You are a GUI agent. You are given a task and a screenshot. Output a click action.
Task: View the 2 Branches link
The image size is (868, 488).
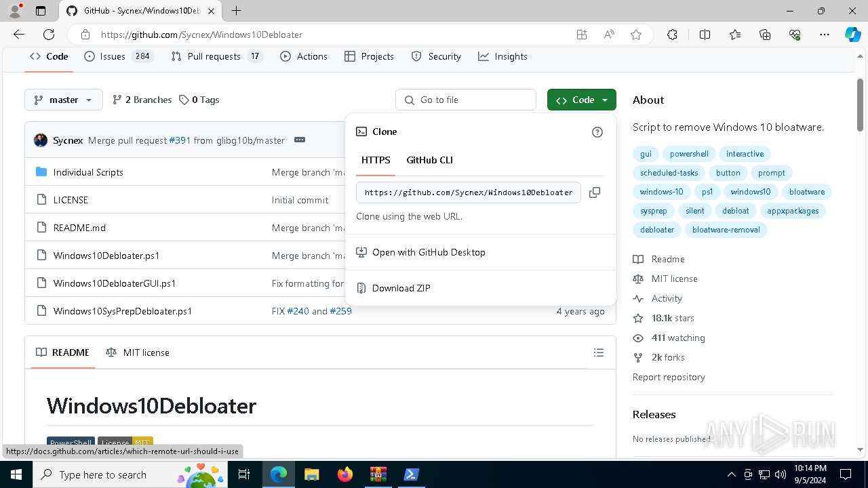142,100
